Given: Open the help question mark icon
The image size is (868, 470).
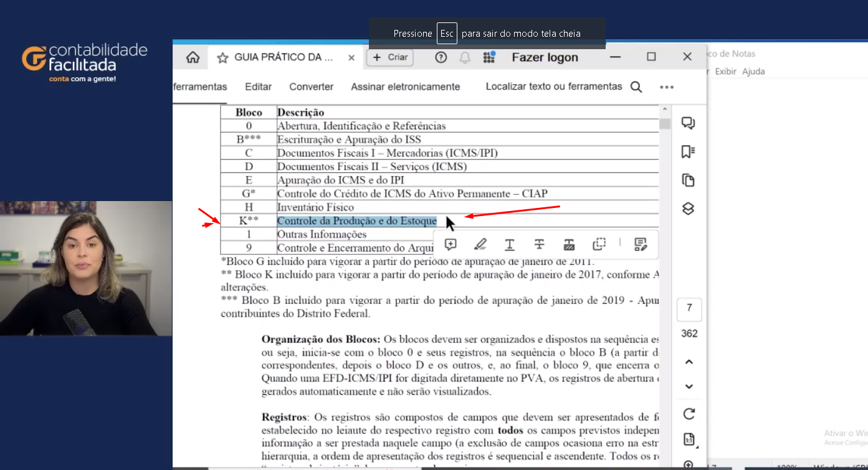Looking at the screenshot, I should coord(441,57).
